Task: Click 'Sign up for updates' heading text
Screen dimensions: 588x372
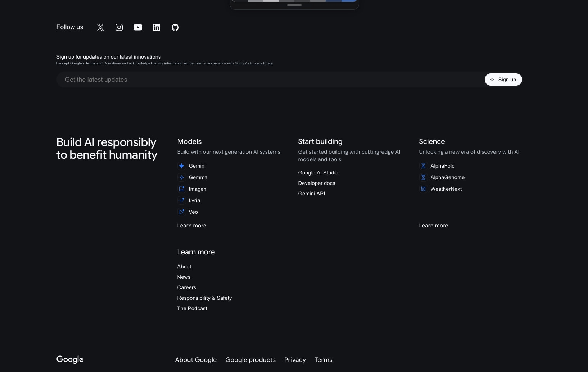Action: [109, 57]
